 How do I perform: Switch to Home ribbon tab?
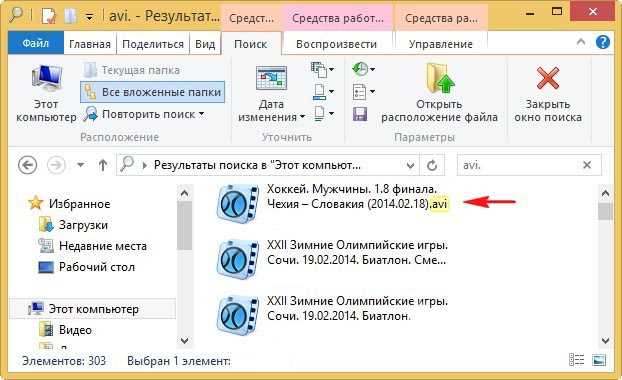[x=90, y=44]
